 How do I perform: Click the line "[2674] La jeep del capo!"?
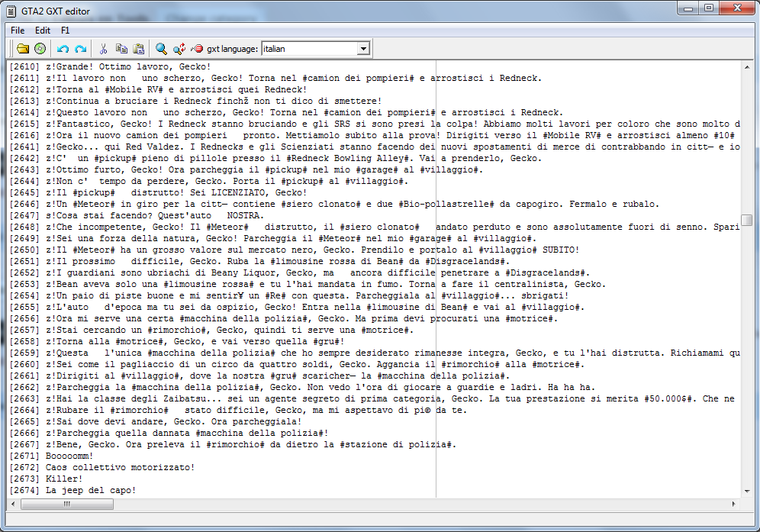click(72, 490)
